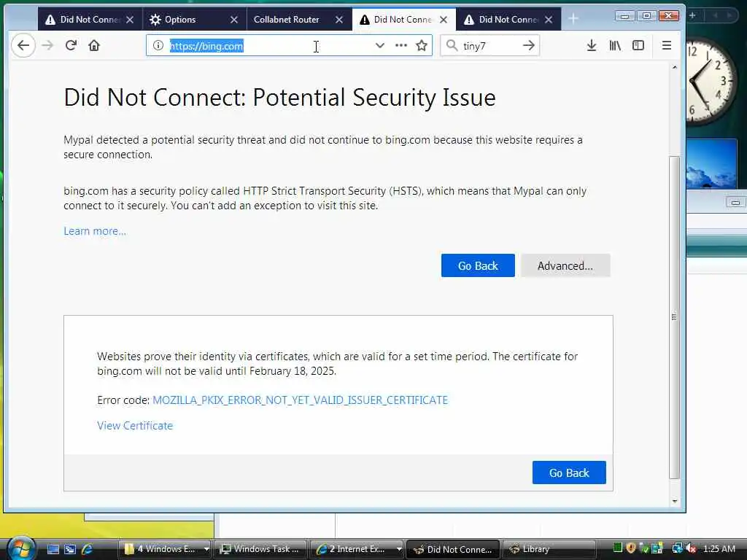Click the lower Go Back button in details box
This screenshot has height=560, width=747.
[569, 472]
